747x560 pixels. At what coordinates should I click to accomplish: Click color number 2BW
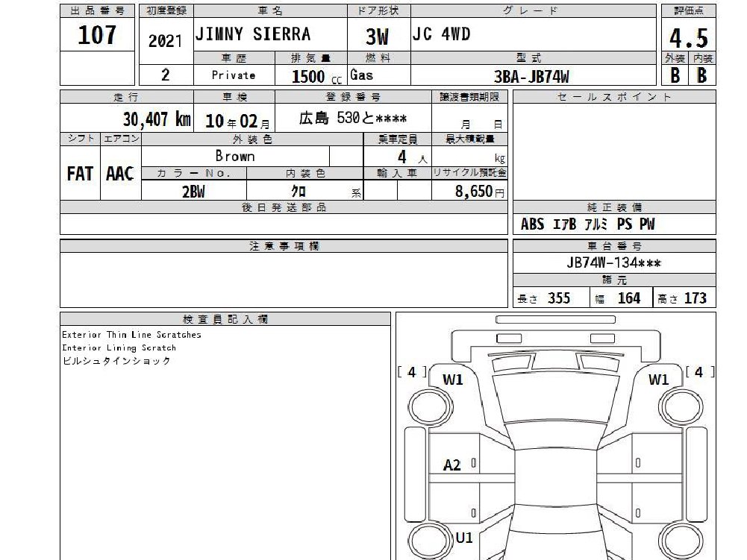(193, 192)
